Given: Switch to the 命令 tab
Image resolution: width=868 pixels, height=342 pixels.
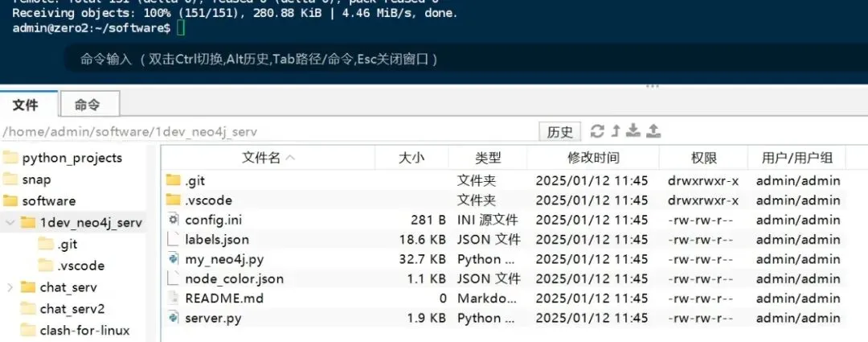Looking at the screenshot, I should (x=88, y=105).
